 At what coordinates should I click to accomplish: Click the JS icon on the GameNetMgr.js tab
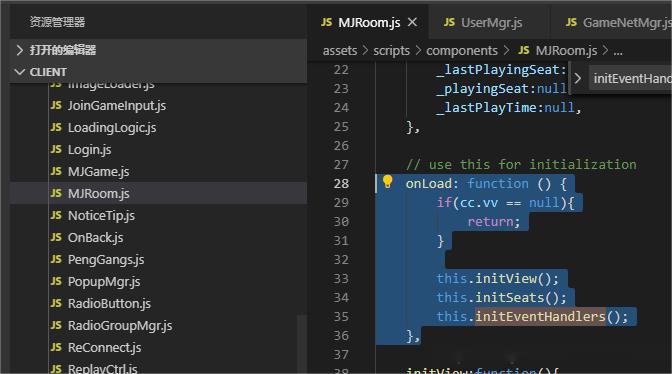(571, 22)
